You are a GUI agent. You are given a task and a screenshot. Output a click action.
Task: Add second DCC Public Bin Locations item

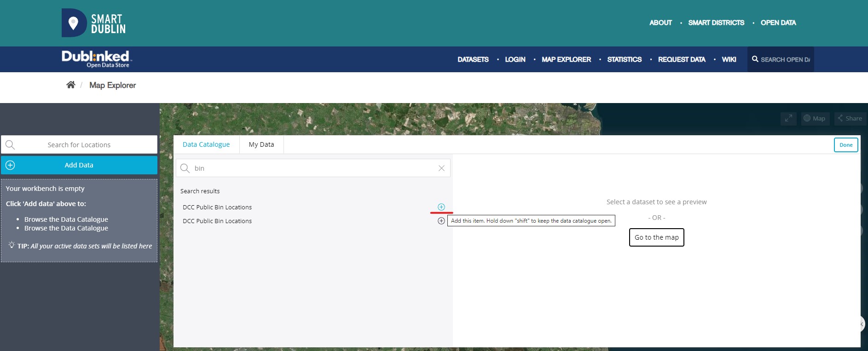click(x=441, y=221)
